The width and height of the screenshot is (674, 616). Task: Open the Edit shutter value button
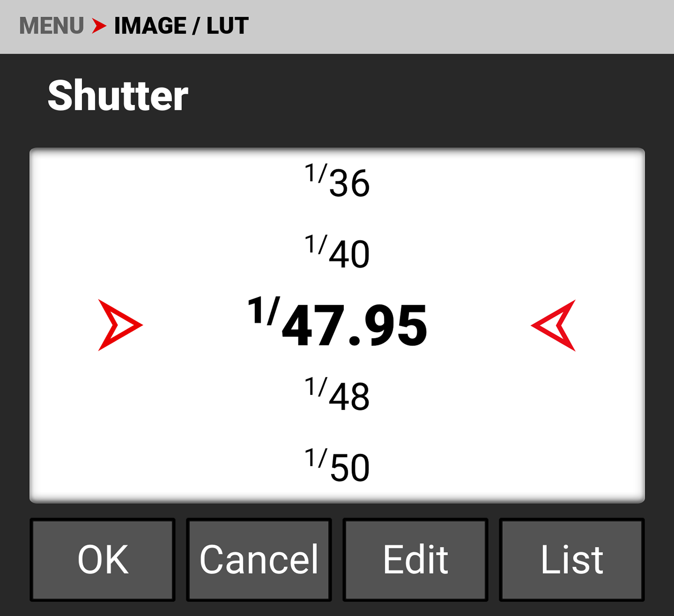(x=415, y=560)
